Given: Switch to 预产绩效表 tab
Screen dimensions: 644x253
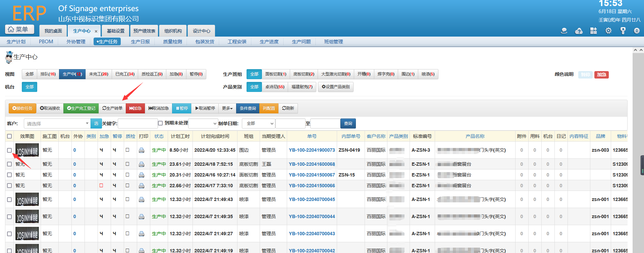Looking at the screenshot, I should [144, 31].
